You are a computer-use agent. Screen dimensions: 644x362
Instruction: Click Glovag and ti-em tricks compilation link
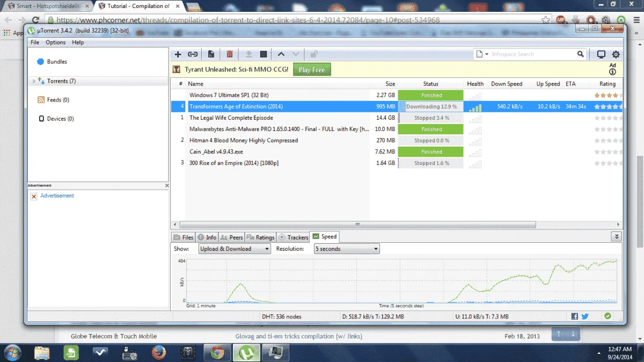pos(299,336)
